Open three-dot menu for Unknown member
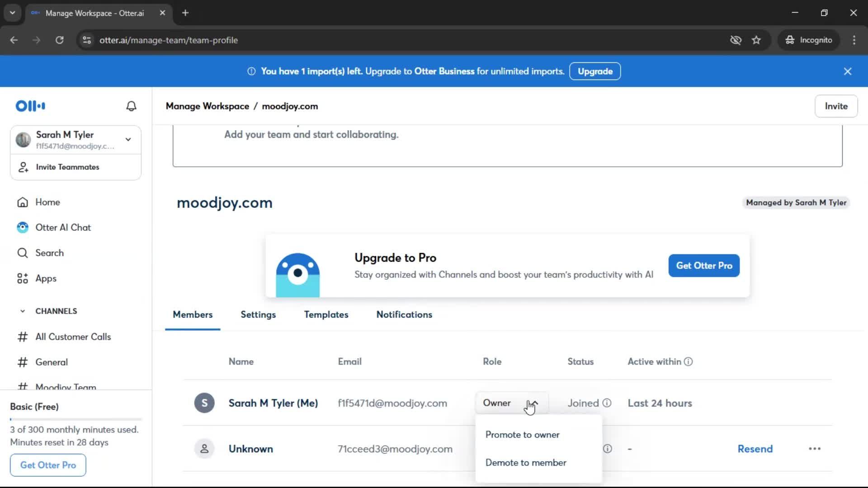Screen dimensions: 868x488 coord(815,449)
